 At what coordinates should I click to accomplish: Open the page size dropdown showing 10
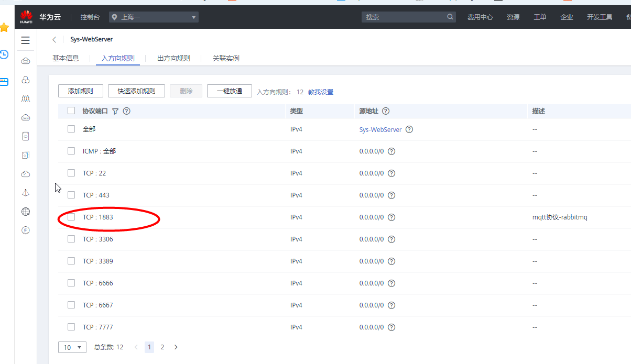(72, 347)
